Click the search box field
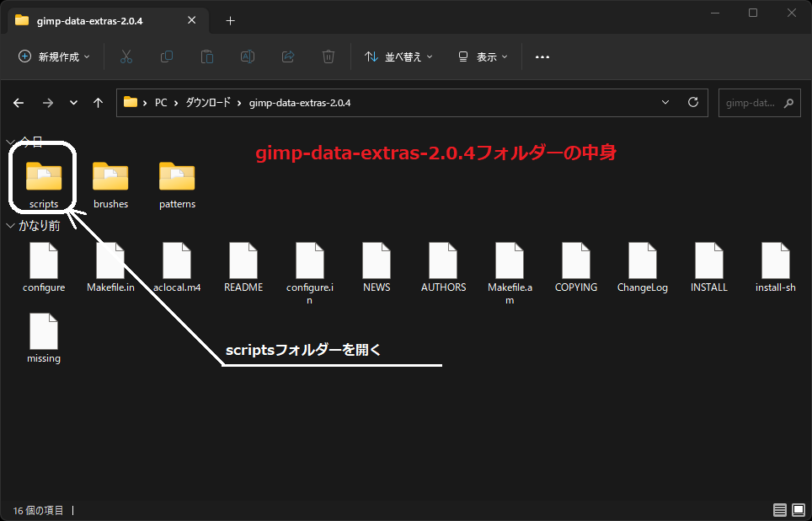The width and height of the screenshot is (812, 521). click(x=759, y=103)
